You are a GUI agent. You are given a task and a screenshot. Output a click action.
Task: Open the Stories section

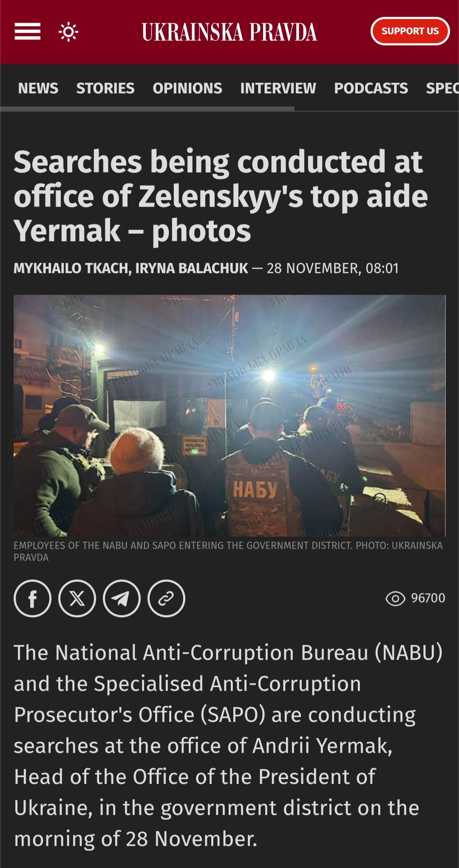pyautogui.click(x=105, y=88)
